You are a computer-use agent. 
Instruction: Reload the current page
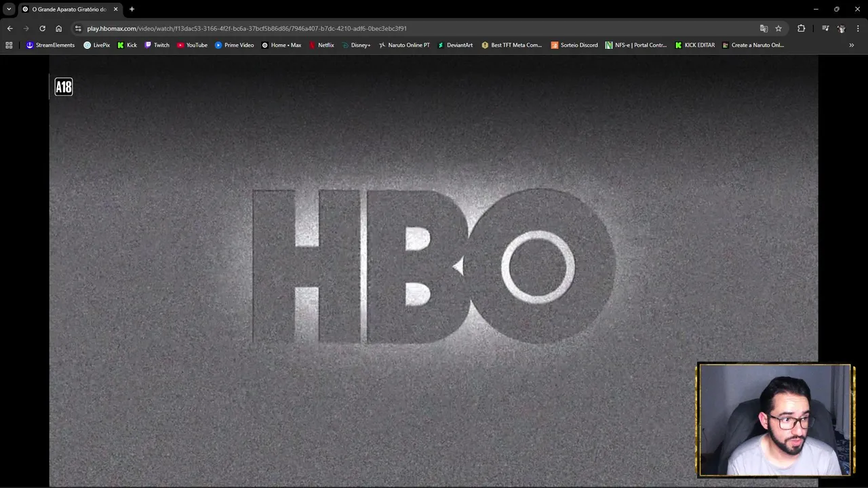click(x=42, y=28)
